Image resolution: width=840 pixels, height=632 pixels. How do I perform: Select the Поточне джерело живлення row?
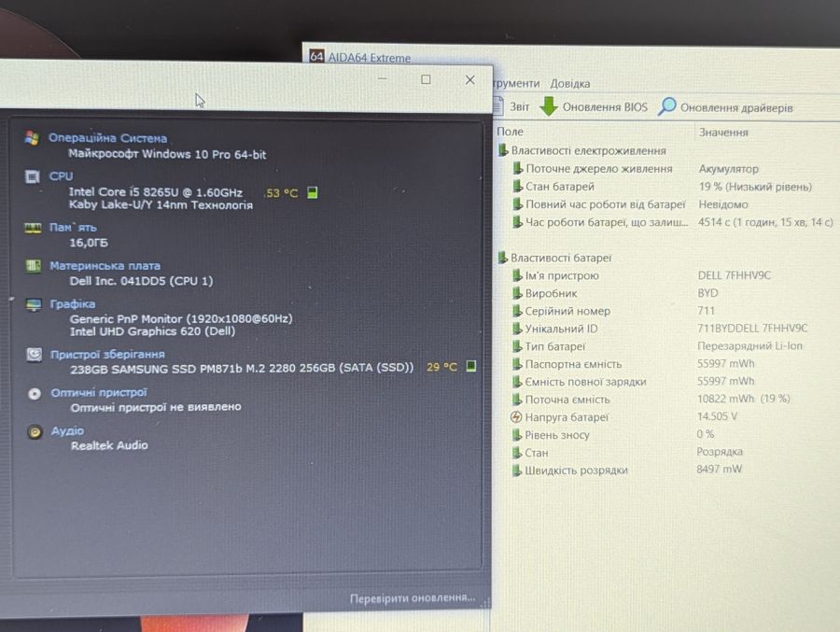click(636, 168)
